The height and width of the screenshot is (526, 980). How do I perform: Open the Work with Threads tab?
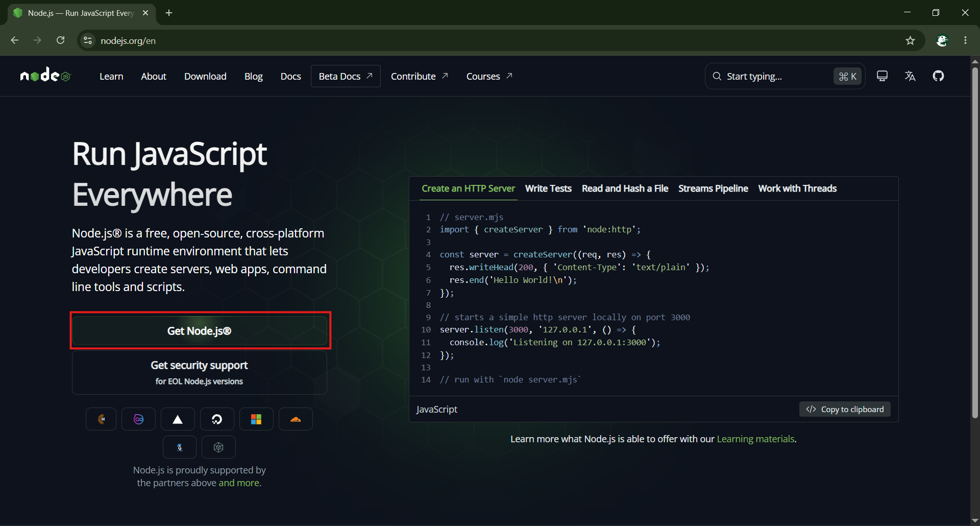coord(797,188)
